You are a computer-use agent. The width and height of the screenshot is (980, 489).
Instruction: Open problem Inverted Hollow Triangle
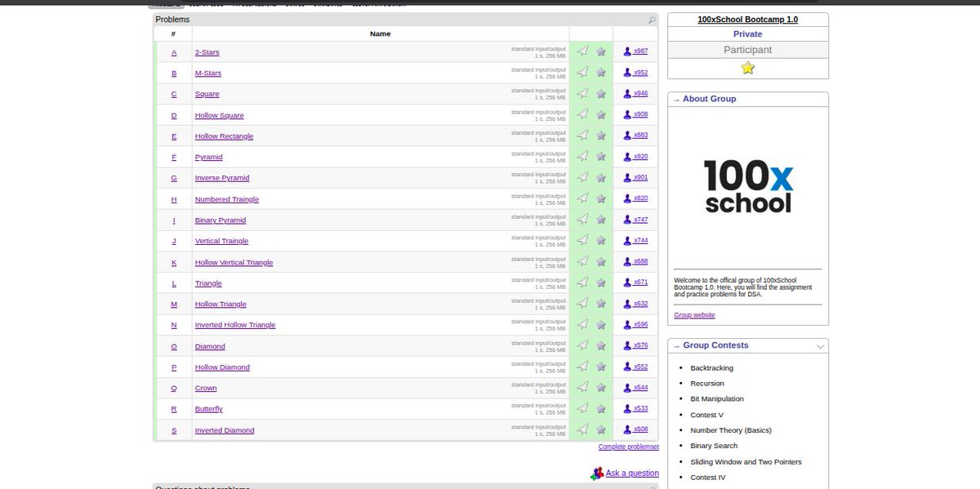coord(235,325)
